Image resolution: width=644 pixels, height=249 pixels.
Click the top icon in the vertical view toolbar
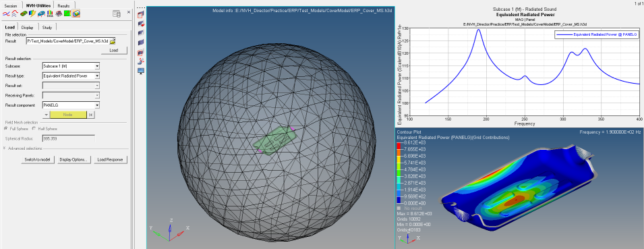[142, 14]
